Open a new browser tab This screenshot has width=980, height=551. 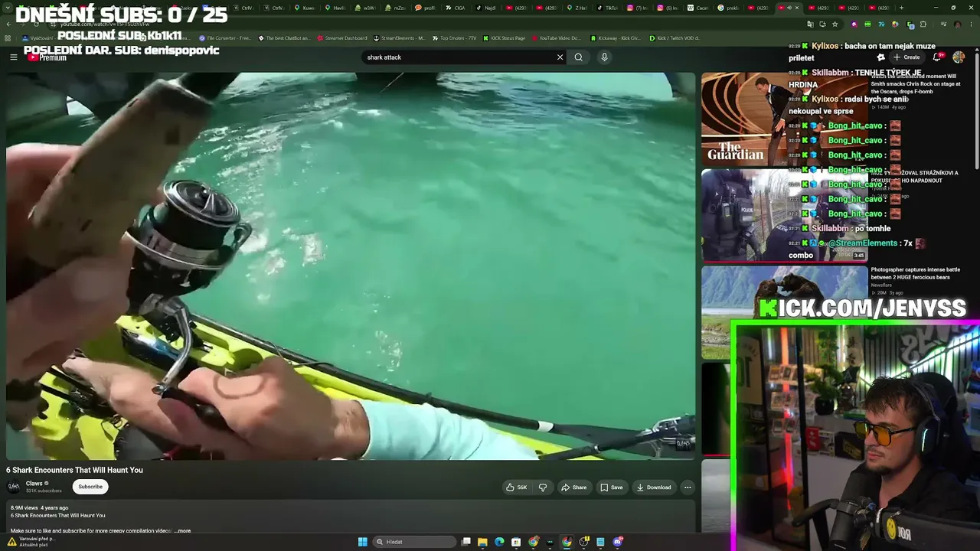901,8
